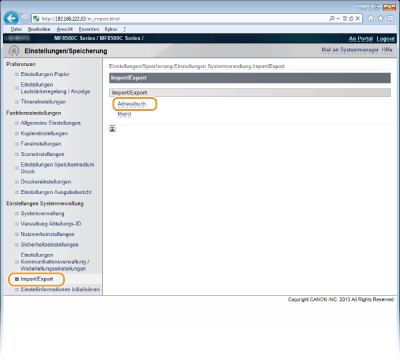Image resolution: width=400 pixels, height=360 pixels.
Task: Open Einstellungen Papier in sidebar
Action: (45, 74)
